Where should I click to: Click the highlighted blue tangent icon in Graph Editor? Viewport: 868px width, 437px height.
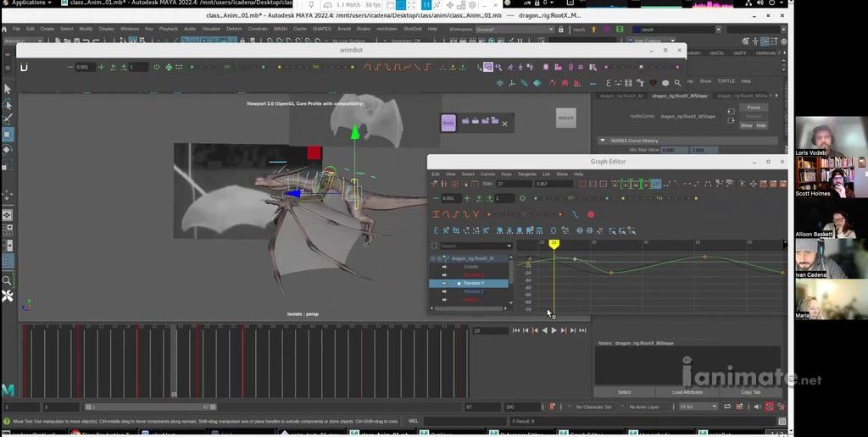pos(656,184)
